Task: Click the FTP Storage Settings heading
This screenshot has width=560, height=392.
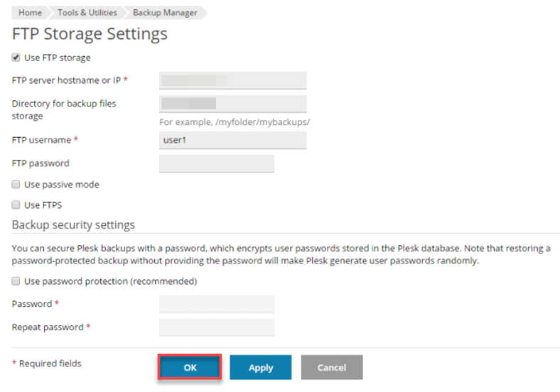Action: 90,33
